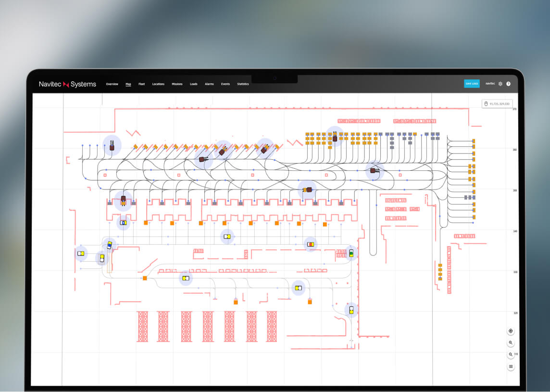Show the Events page
550x392 pixels.
225,84
